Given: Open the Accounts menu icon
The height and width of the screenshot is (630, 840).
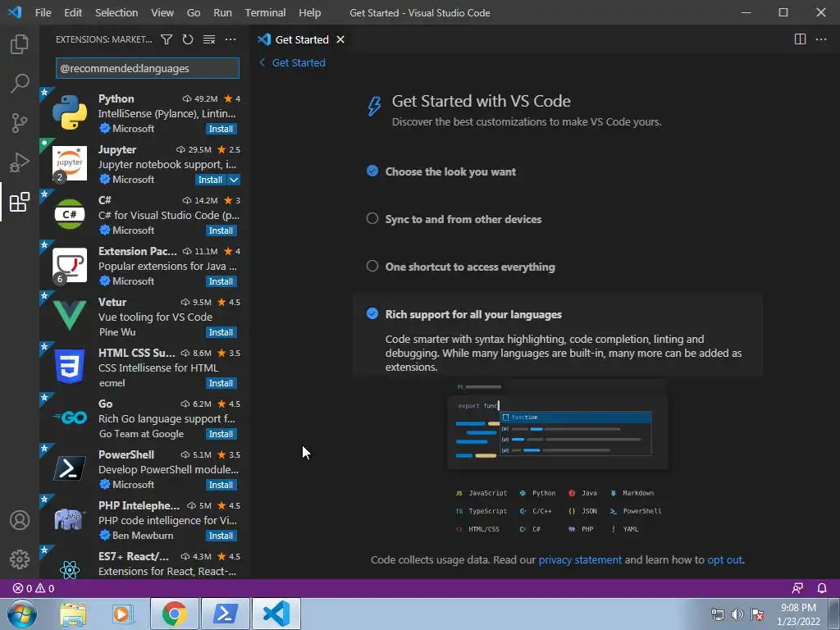Looking at the screenshot, I should coord(20,520).
